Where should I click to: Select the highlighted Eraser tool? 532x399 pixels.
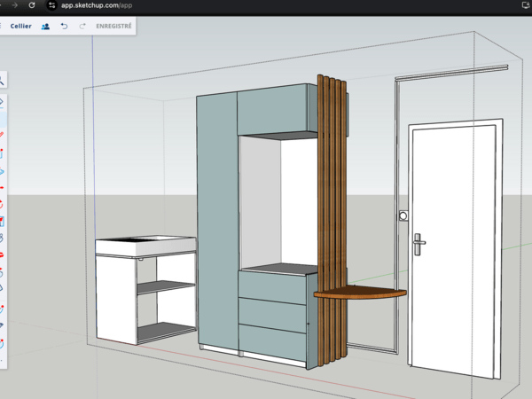[x=3, y=102]
